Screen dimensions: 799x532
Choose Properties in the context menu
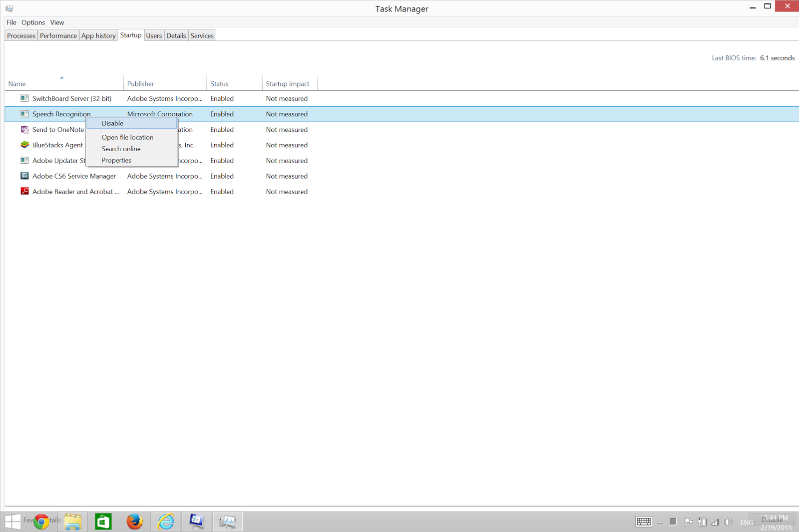pyautogui.click(x=132, y=160)
